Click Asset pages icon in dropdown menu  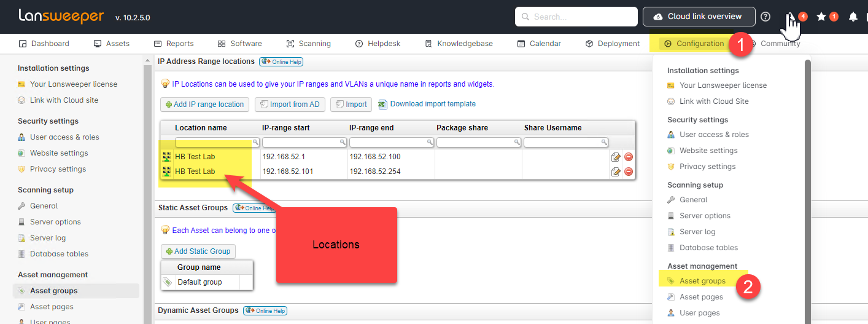click(671, 297)
